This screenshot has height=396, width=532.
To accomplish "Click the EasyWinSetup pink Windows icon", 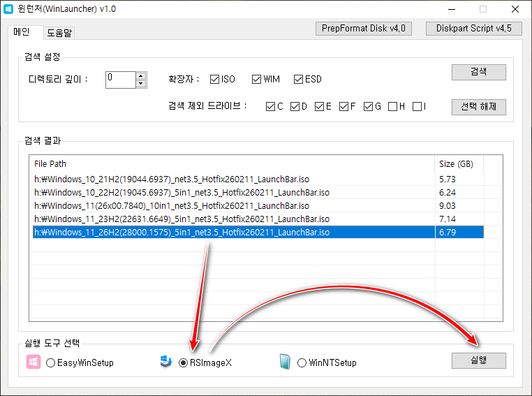I will [34, 362].
